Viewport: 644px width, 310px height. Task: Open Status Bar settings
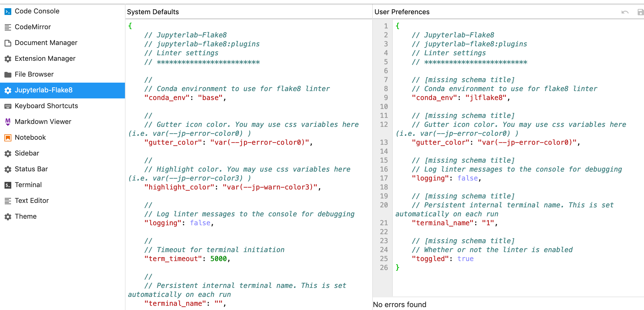(62, 169)
